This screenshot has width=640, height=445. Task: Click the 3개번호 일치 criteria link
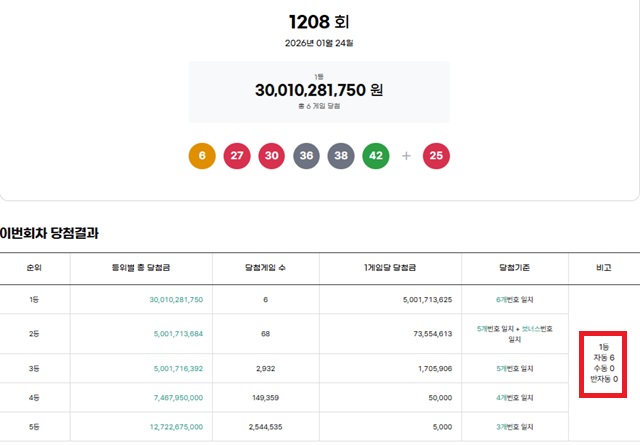coord(514,426)
